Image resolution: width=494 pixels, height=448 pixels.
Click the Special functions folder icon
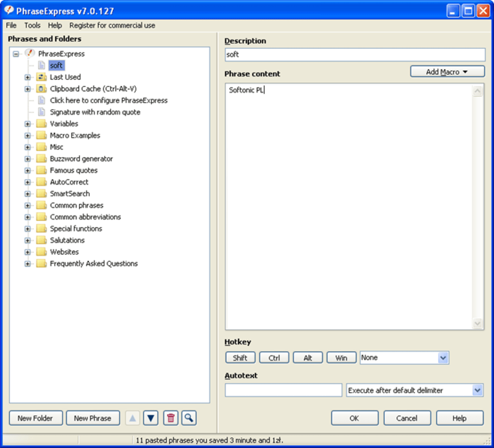pos(41,229)
